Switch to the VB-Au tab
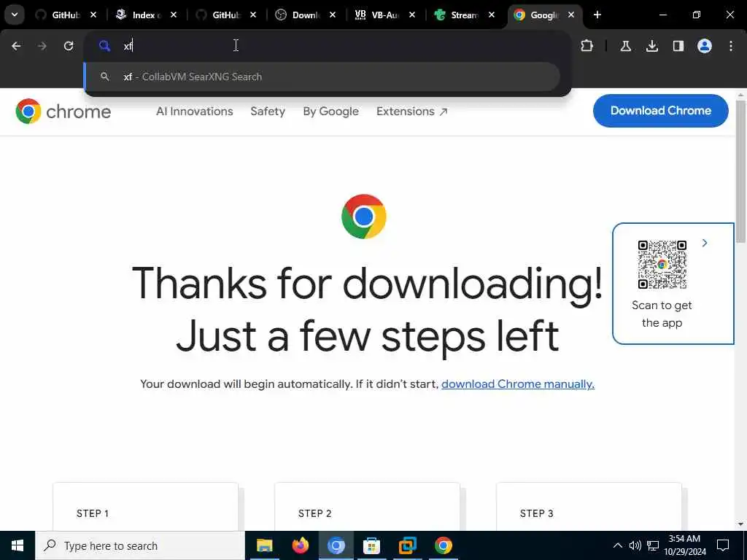This screenshot has height=560, width=747. point(385,15)
